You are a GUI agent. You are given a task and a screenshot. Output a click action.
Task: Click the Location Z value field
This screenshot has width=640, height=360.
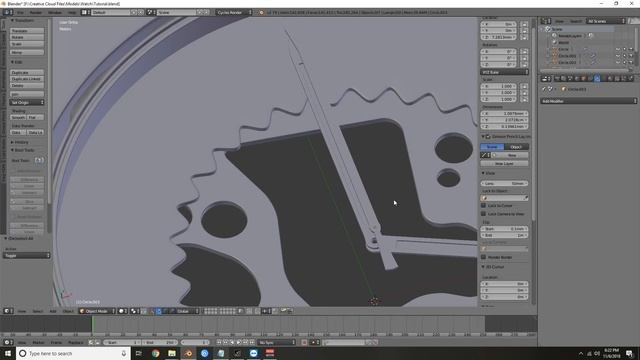pyautogui.click(x=498, y=38)
